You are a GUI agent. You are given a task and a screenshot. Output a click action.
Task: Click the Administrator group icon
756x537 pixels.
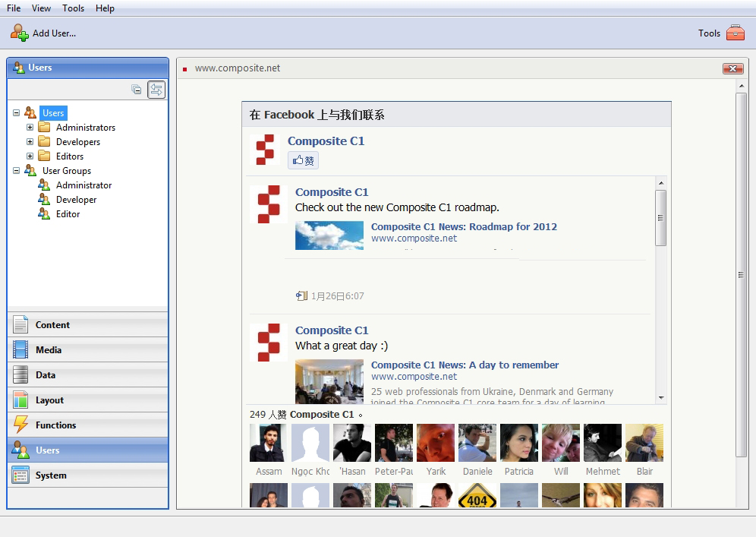click(x=44, y=185)
